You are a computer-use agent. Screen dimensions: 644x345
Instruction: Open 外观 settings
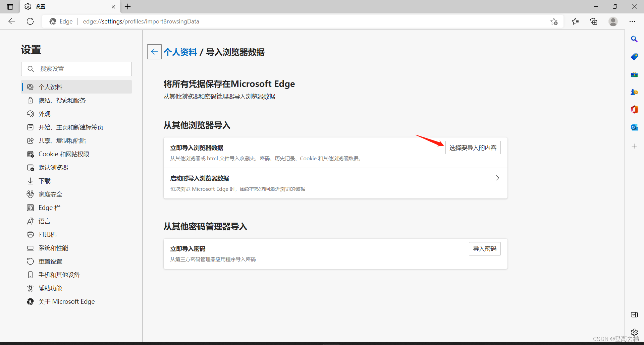tap(76, 114)
